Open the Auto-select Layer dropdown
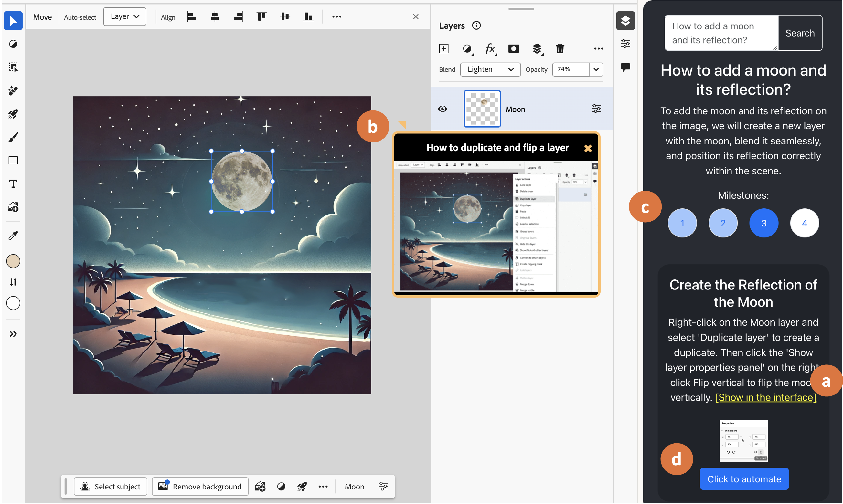Viewport: 843px width, 504px height. [125, 17]
